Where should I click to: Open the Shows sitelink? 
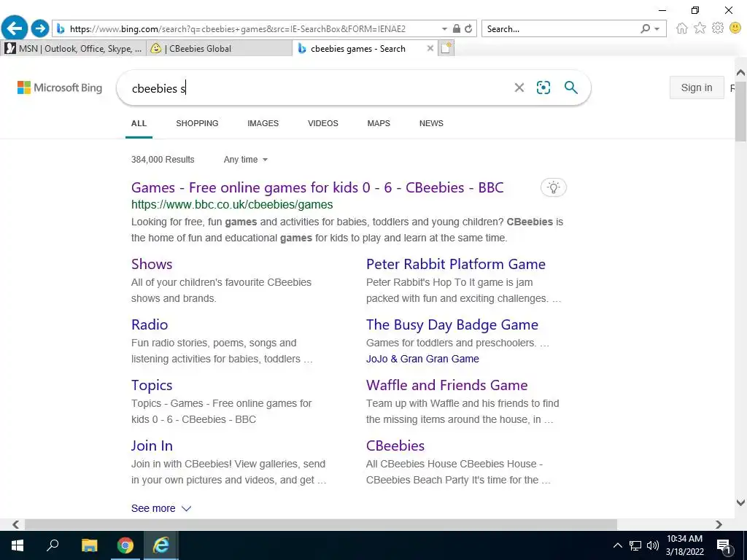pos(152,264)
